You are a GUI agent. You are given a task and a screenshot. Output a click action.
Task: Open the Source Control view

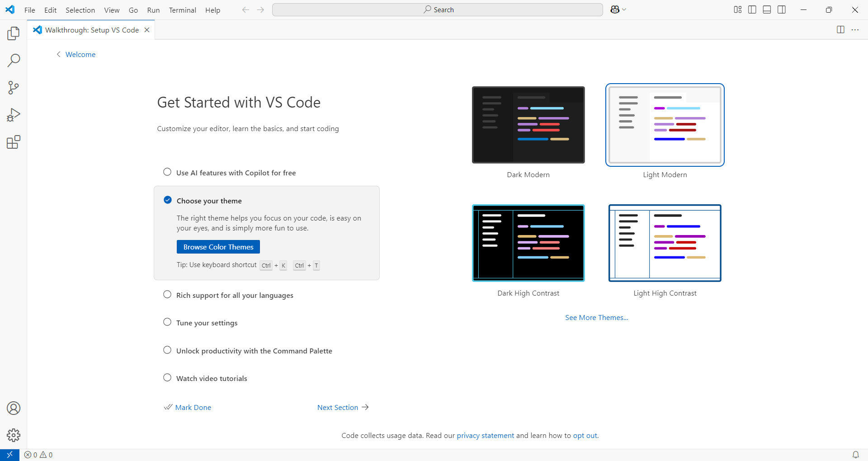coord(14,88)
